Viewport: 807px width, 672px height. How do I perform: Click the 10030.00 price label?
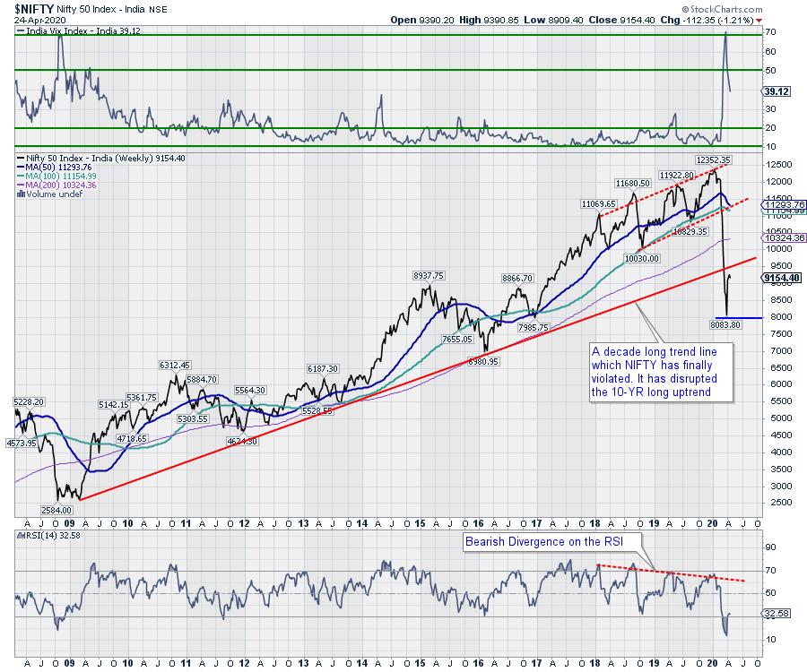click(x=642, y=258)
